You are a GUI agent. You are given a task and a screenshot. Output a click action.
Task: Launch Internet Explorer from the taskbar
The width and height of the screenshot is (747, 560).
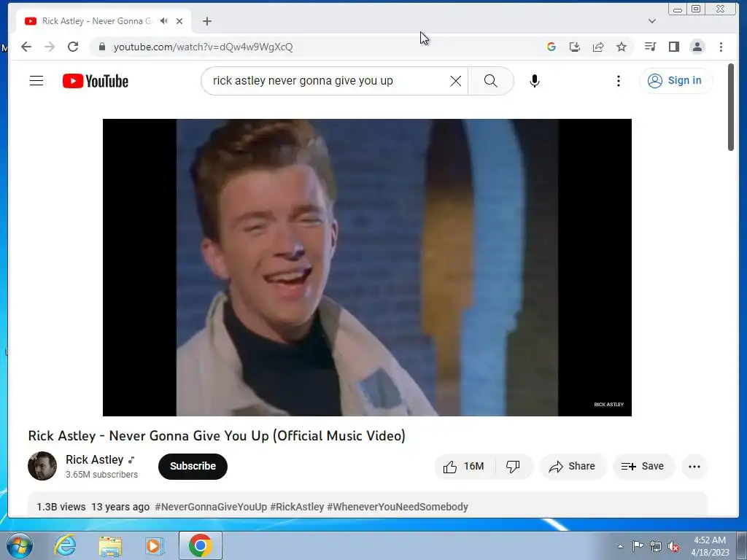65,545
